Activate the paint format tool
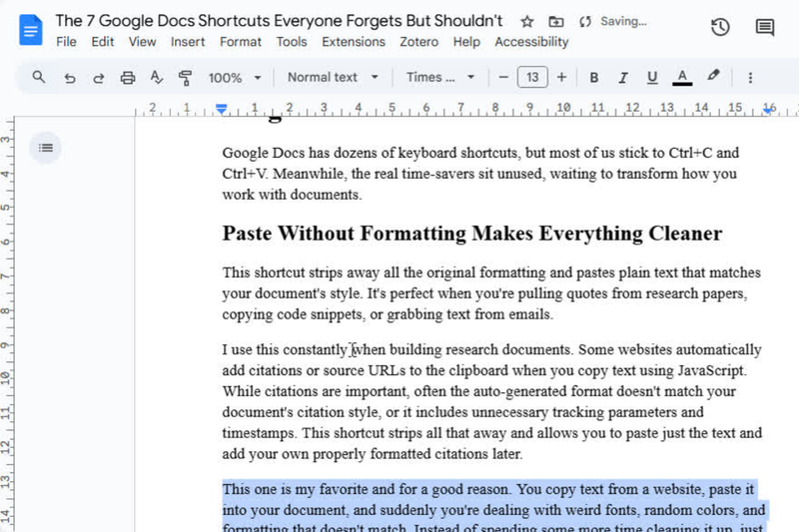799x532 pixels. 185,78
